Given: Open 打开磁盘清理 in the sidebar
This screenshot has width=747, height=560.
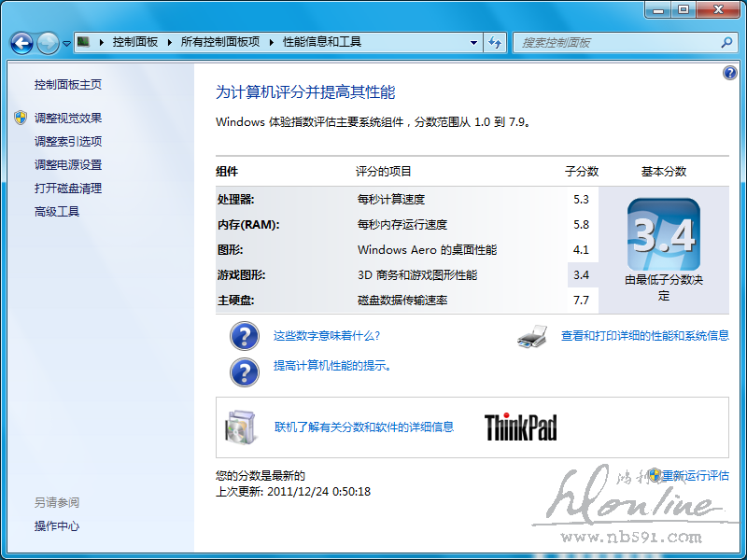Looking at the screenshot, I should click(68, 189).
